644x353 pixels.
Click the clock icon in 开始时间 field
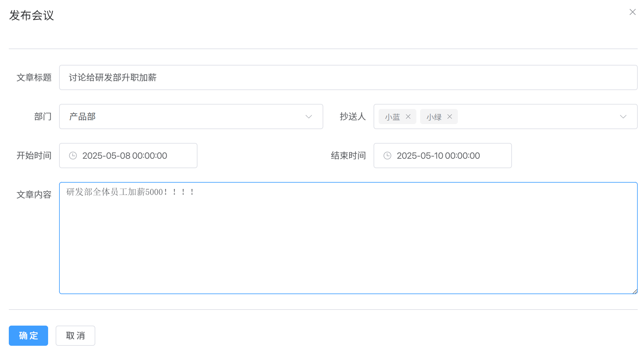click(x=73, y=156)
